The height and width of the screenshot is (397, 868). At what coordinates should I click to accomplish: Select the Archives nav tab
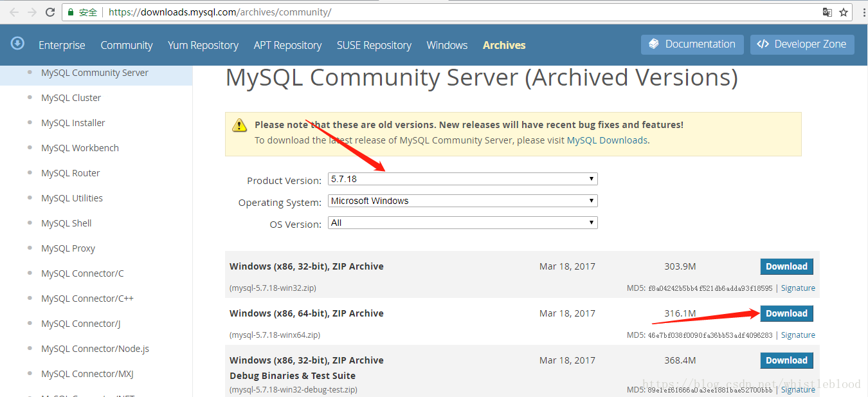point(504,45)
